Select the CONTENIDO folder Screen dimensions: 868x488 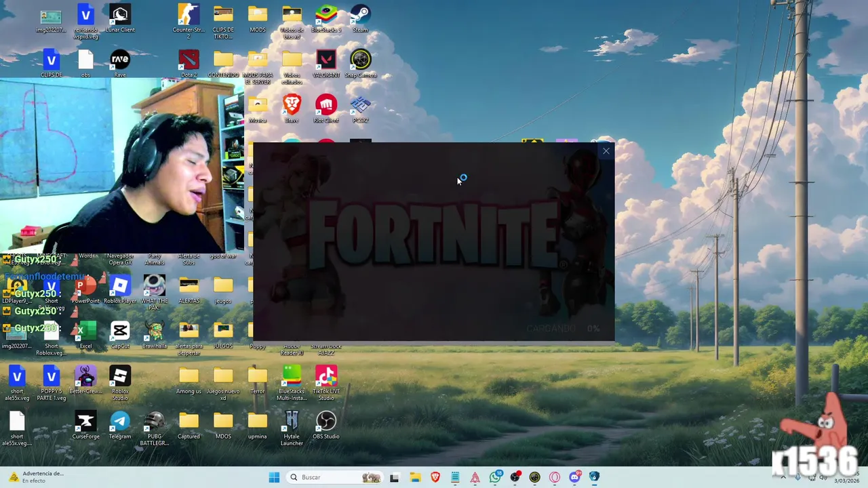coord(223,64)
